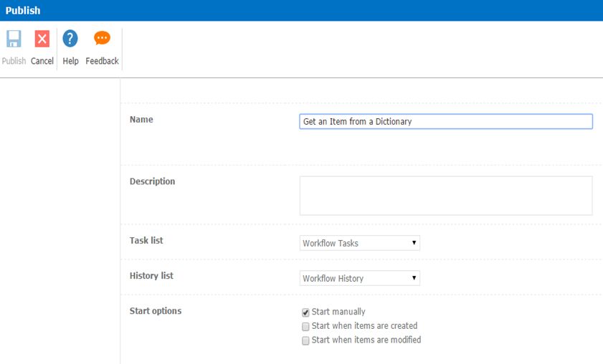Enable Start when items are created
Screen dimensions: 603x364
(305, 326)
